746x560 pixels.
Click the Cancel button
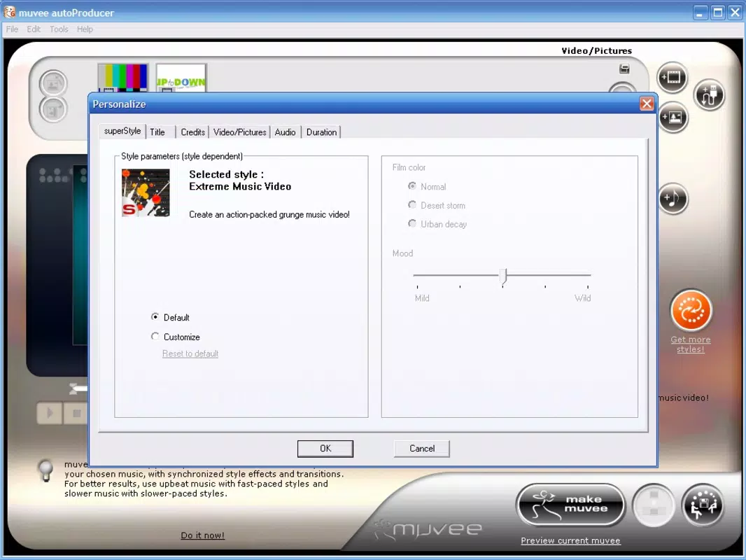[422, 449]
